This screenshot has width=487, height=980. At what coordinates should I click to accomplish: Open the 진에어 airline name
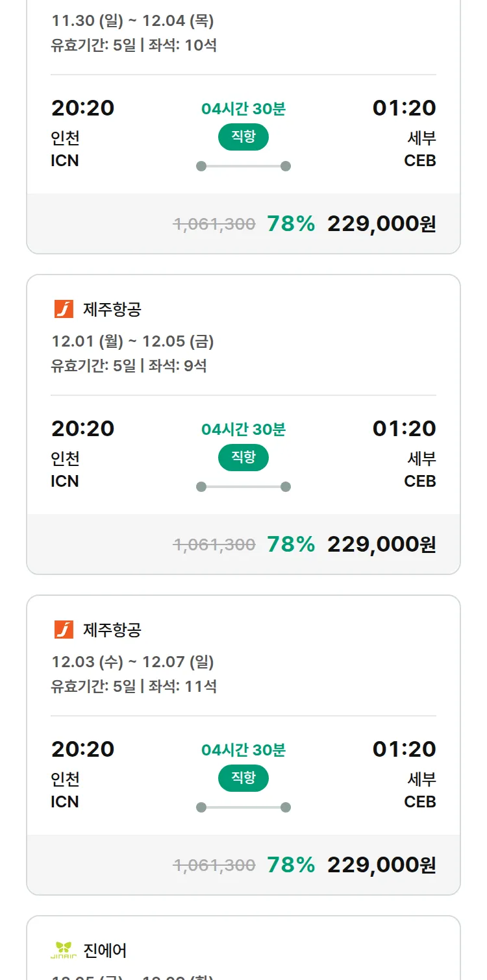(x=105, y=951)
